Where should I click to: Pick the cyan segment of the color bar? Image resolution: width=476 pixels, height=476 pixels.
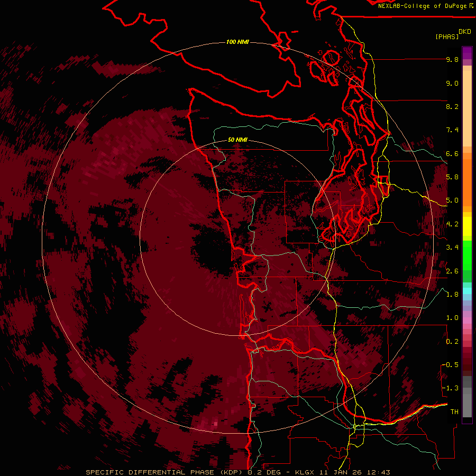[x=467, y=290]
